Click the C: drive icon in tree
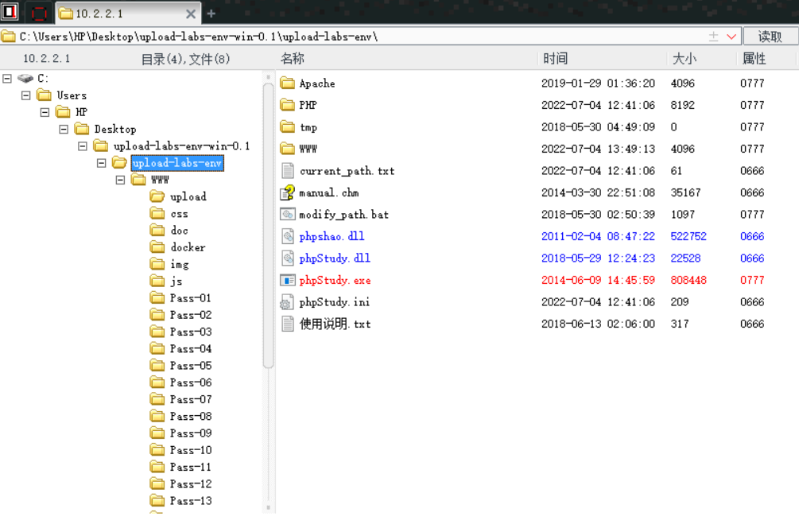Screen dimensions: 799x532 pos(25,78)
